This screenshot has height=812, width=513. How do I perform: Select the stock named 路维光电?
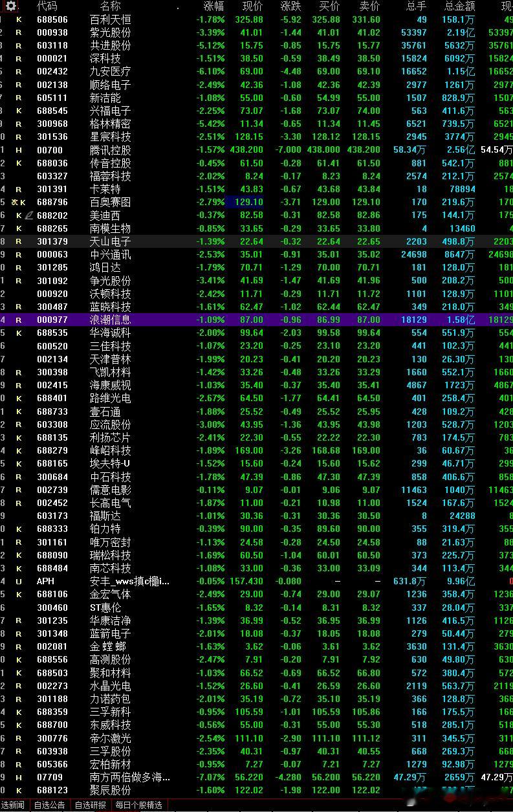[x=110, y=399]
